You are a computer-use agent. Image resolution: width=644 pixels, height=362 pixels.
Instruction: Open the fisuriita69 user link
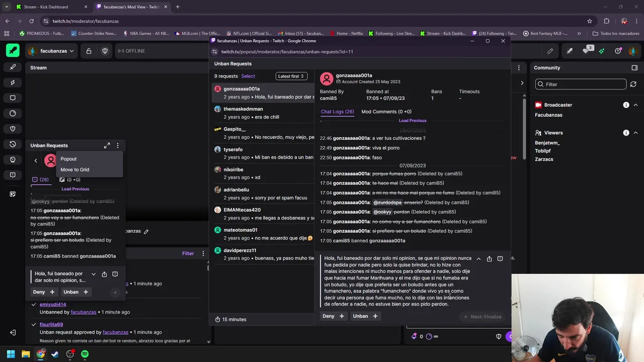51,324
